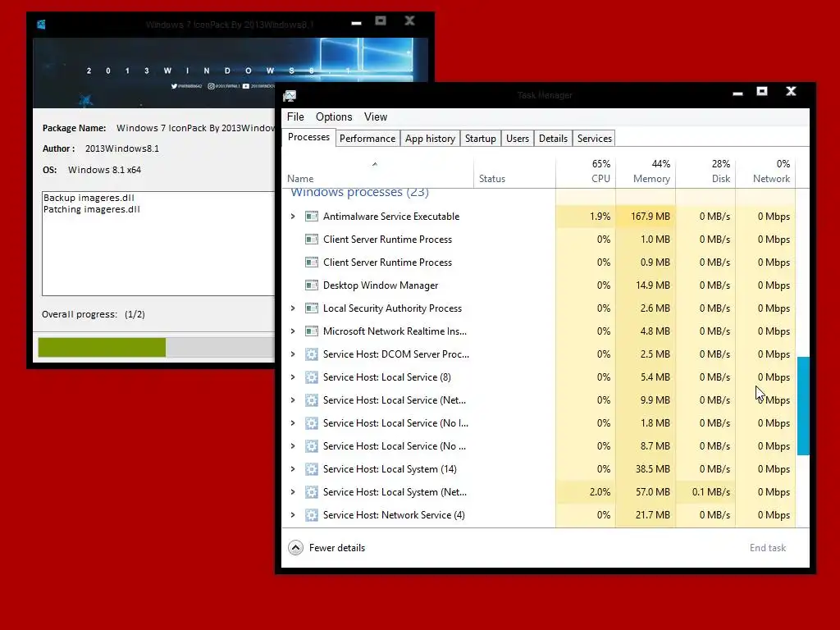Click the Desktop Window Manager process icon
This screenshot has width=840, height=630.
(x=311, y=285)
